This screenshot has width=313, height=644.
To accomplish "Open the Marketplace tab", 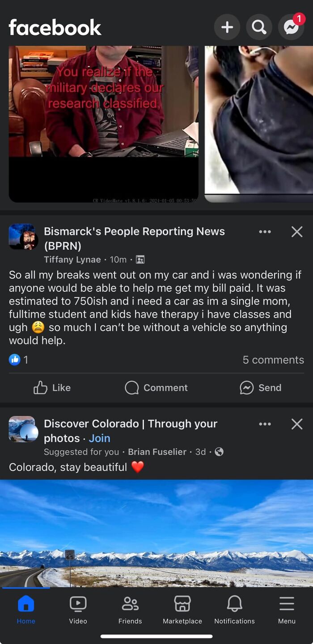I will pos(182,610).
